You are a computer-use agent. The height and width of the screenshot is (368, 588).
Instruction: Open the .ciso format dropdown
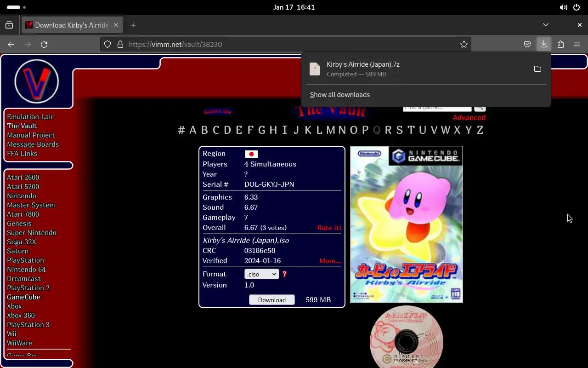coord(262,274)
